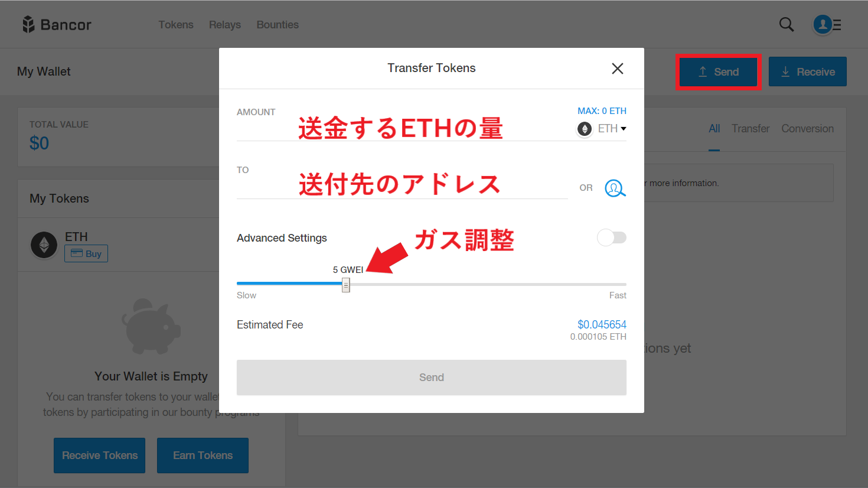Image resolution: width=868 pixels, height=488 pixels.
Task: Click the disabled Send button in dialog
Action: pyautogui.click(x=432, y=378)
